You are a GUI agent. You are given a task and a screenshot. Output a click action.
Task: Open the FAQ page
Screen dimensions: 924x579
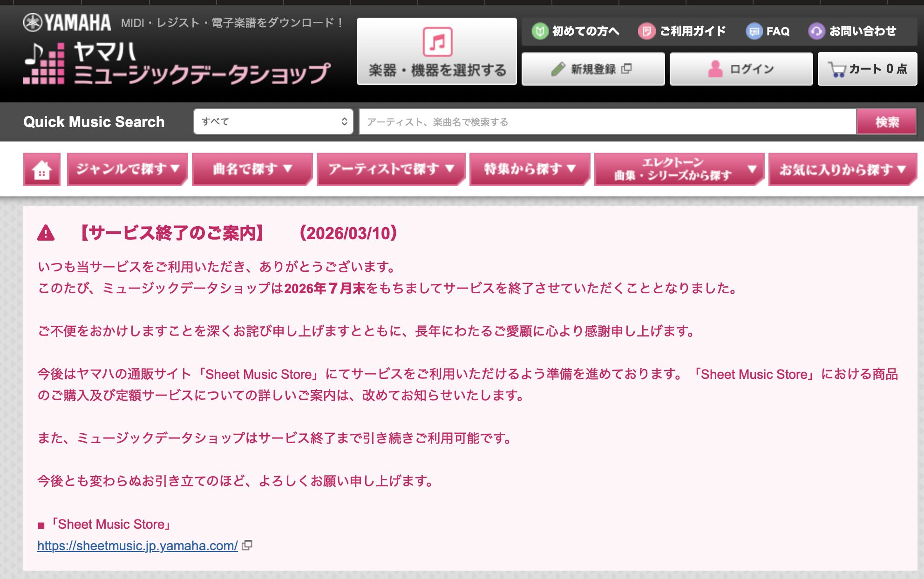coord(768,31)
